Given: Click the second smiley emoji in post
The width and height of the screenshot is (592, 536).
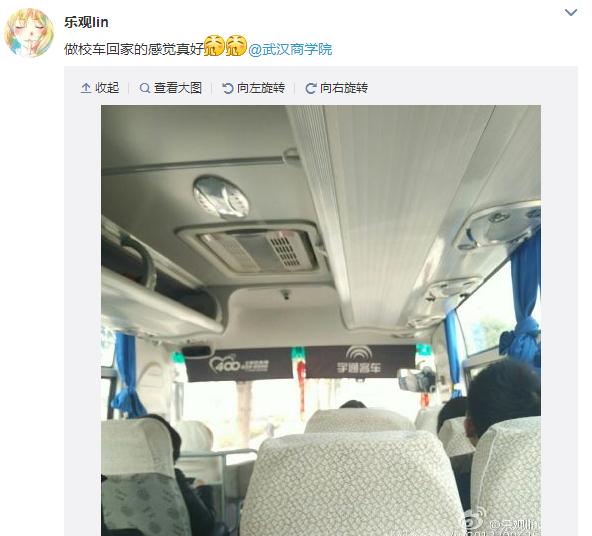Looking at the screenshot, I should pyautogui.click(x=236, y=45).
